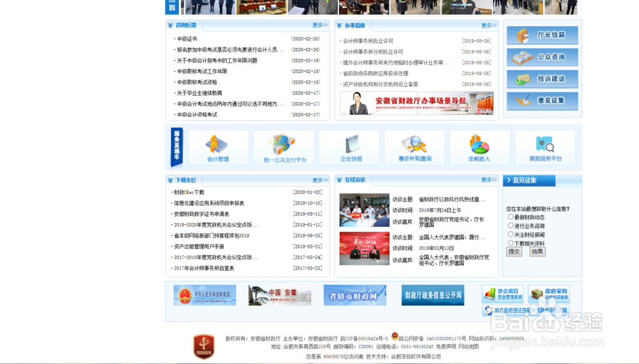
Task: Open the 意见征集 sidebar button
Action: 543,101
